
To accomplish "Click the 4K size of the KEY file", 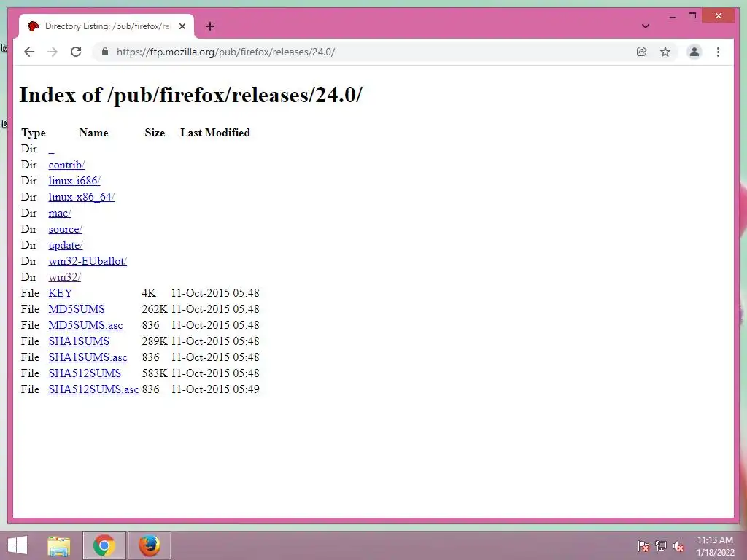I will pyautogui.click(x=149, y=293).
